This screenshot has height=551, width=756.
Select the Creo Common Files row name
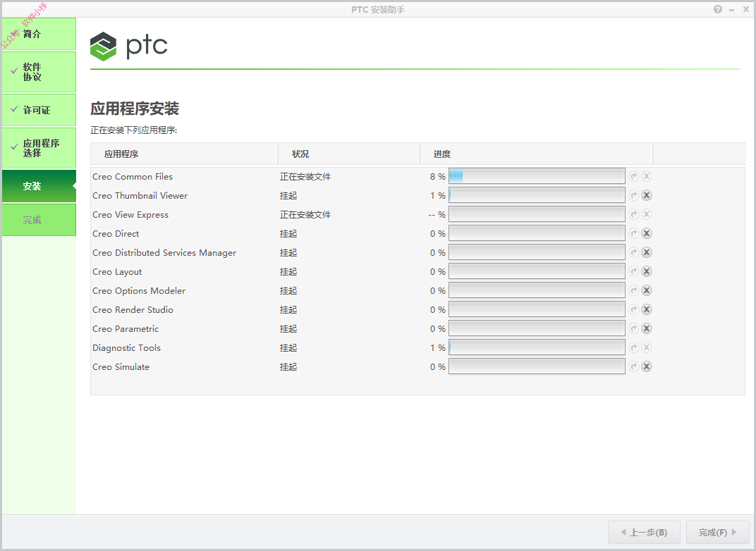click(x=133, y=177)
